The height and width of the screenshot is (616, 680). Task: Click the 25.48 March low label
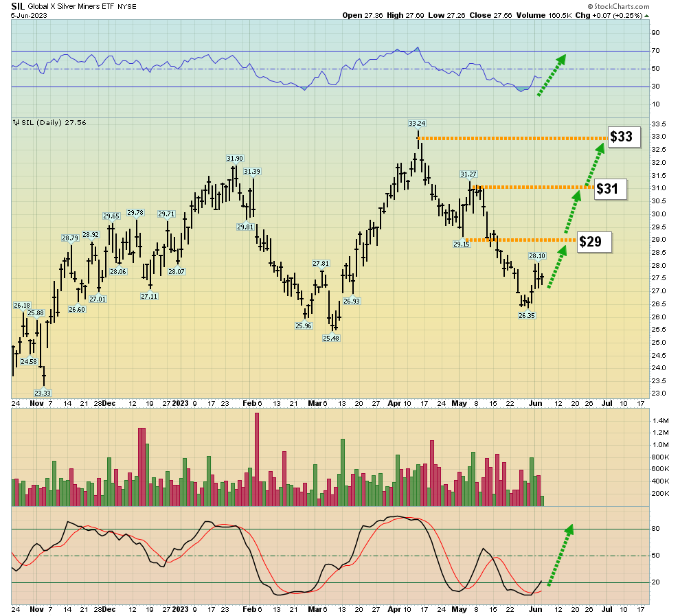pyautogui.click(x=332, y=338)
